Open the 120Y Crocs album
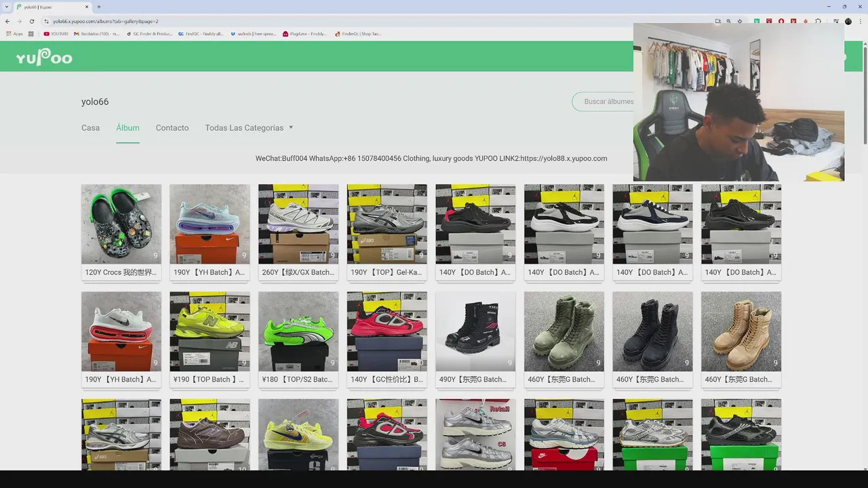This screenshot has height=488, width=868. [x=121, y=224]
